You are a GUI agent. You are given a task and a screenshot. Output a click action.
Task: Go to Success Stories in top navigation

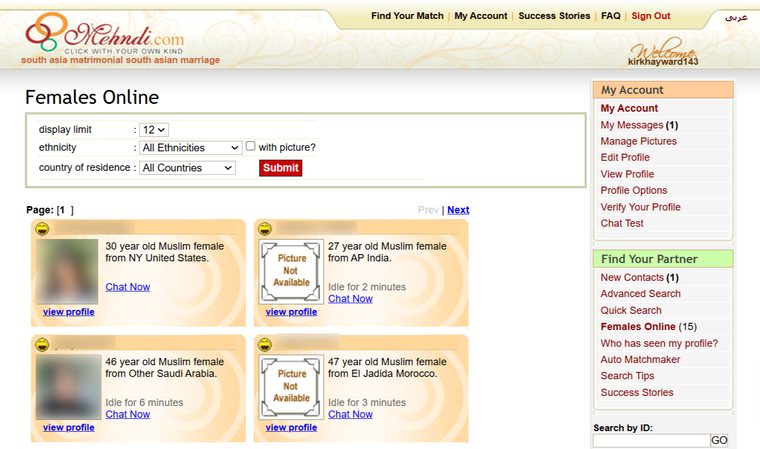[x=554, y=16]
